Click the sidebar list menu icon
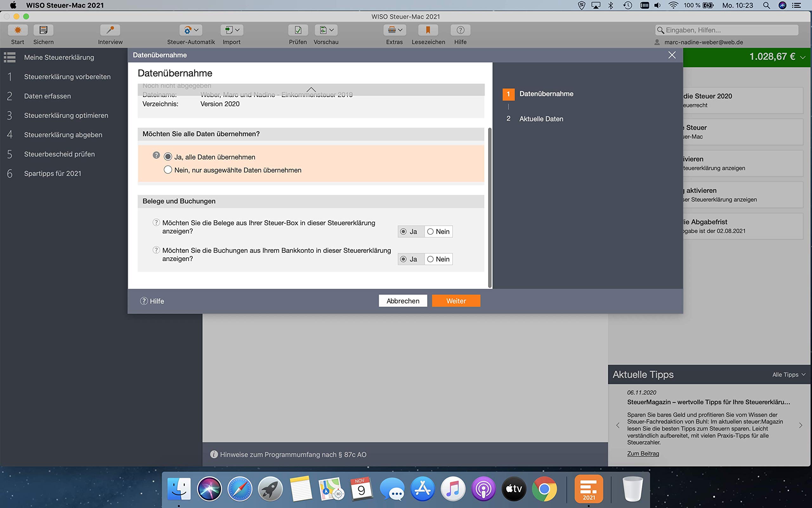This screenshot has width=812, height=508. (x=10, y=57)
